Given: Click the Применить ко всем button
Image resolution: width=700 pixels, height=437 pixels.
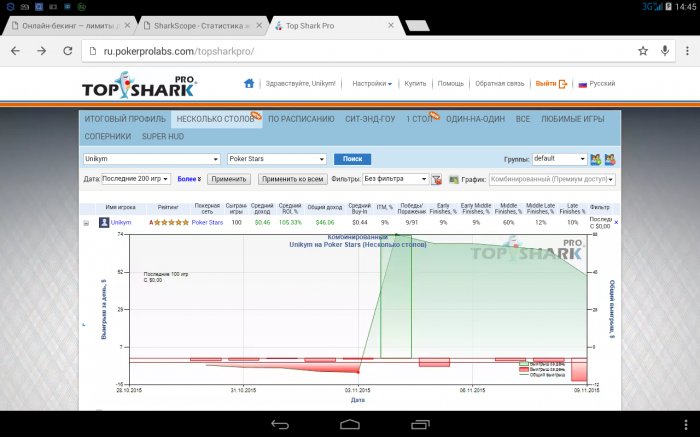Looking at the screenshot, I should pyautogui.click(x=292, y=179).
